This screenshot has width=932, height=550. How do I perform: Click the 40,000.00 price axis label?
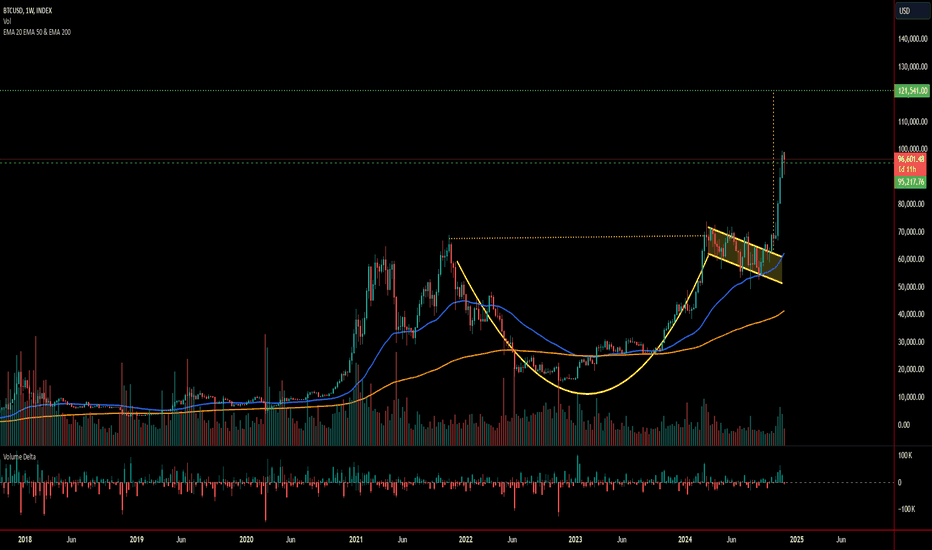[x=912, y=314]
